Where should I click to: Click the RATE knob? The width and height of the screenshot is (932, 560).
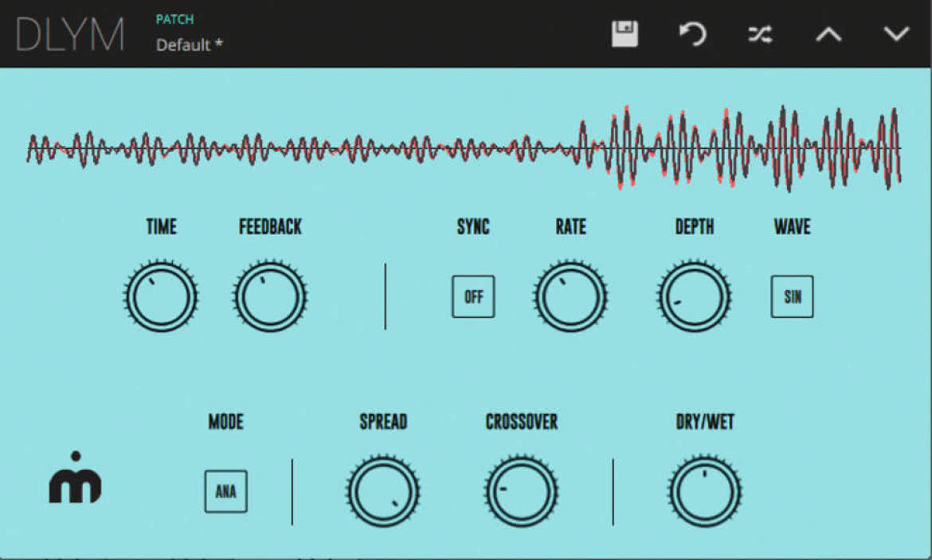click(570, 296)
